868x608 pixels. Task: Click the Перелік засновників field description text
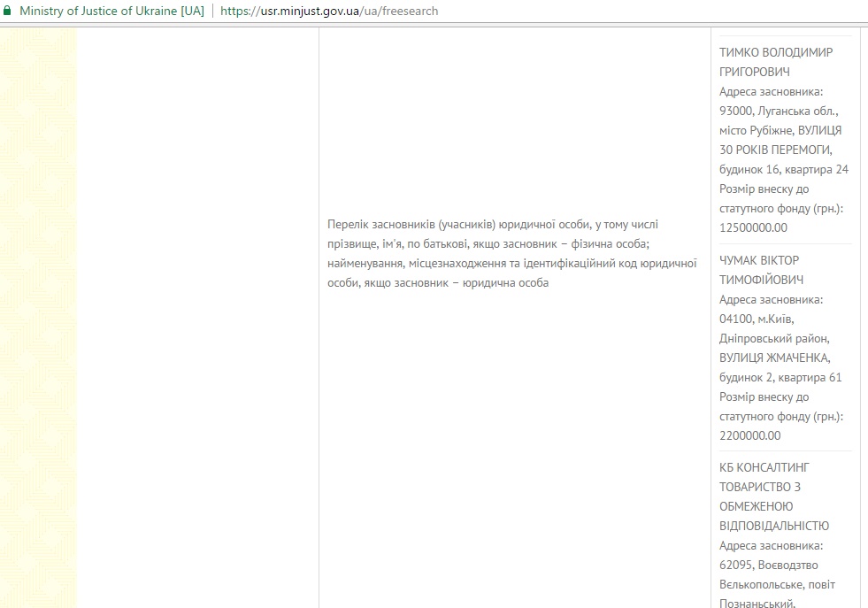click(x=511, y=253)
